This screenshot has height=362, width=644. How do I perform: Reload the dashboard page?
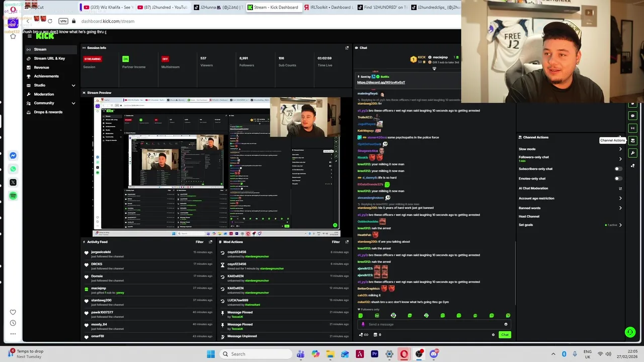(50, 21)
